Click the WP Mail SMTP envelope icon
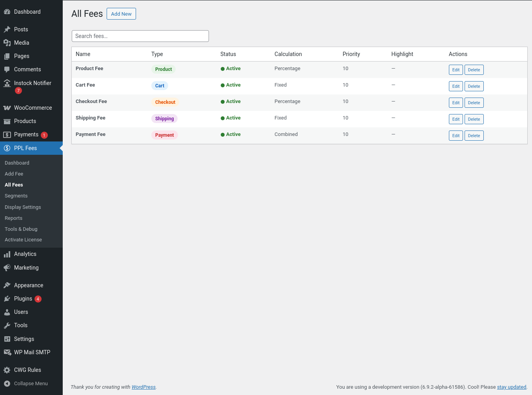This screenshot has width=532, height=395. coord(7,352)
